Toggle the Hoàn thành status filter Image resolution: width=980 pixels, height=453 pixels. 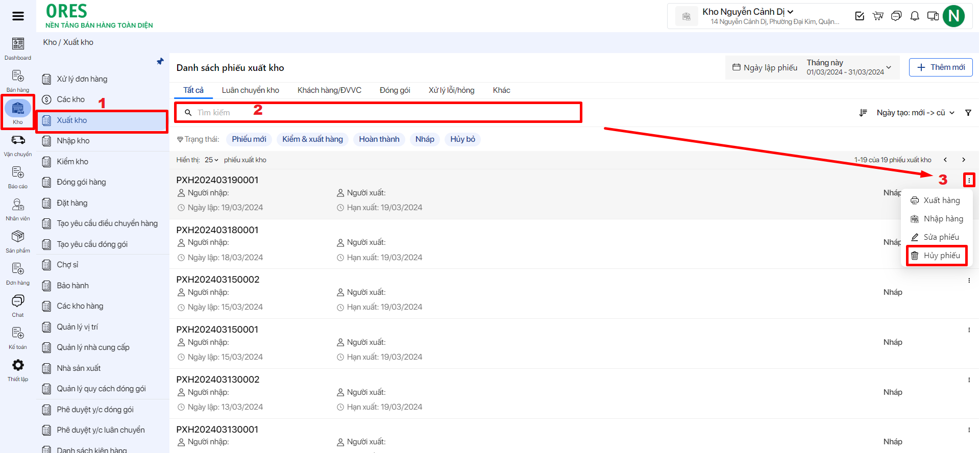379,139
